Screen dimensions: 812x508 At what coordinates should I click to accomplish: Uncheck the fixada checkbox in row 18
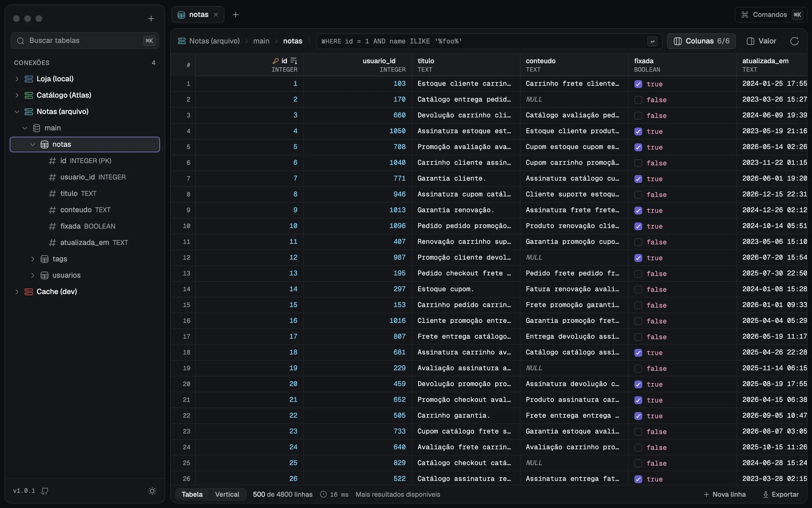click(638, 353)
